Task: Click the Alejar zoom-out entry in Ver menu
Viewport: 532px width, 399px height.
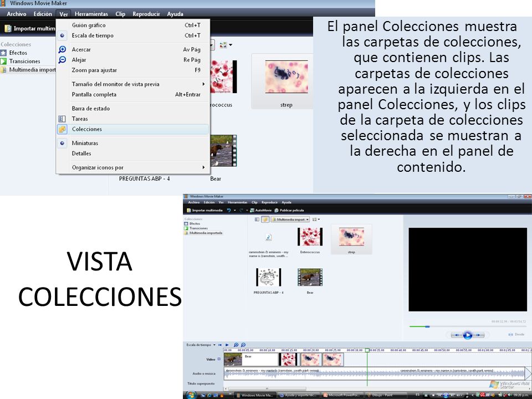Action: pyautogui.click(x=133, y=60)
